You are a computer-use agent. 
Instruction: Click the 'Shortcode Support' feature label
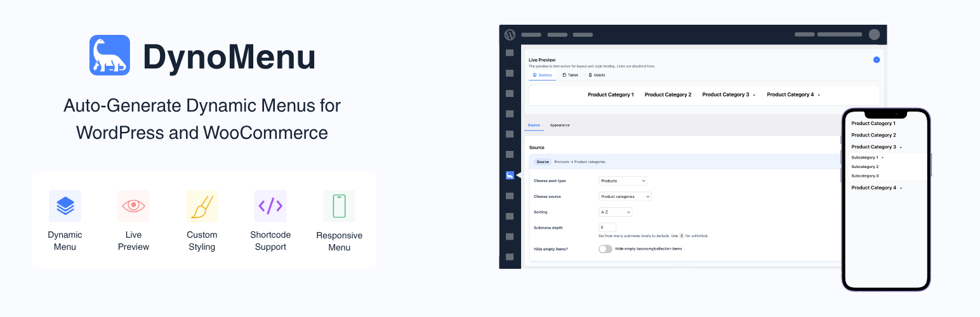click(x=270, y=241)
